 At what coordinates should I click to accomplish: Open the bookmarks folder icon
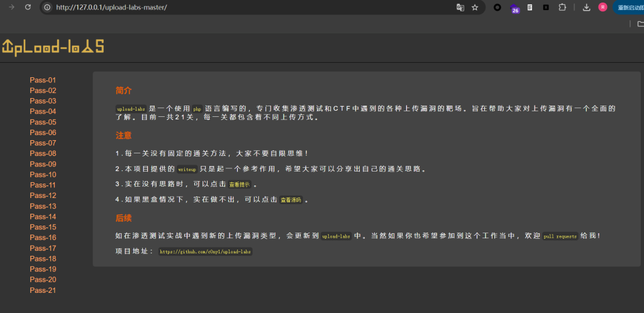[640, 24]
